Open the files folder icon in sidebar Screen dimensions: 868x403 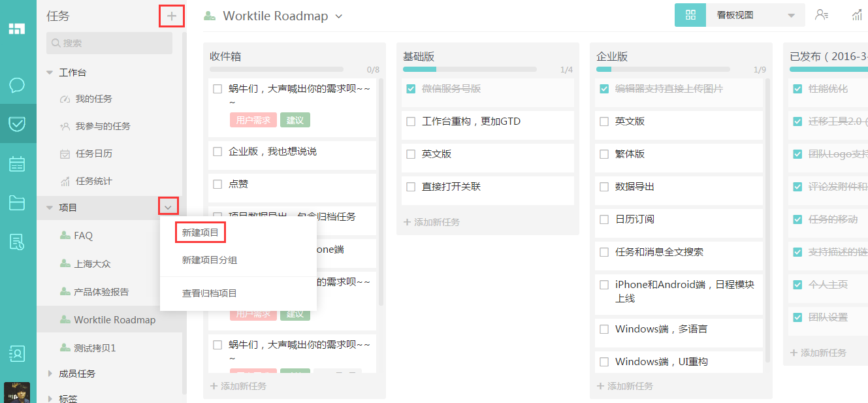click(x=17, y=203)
